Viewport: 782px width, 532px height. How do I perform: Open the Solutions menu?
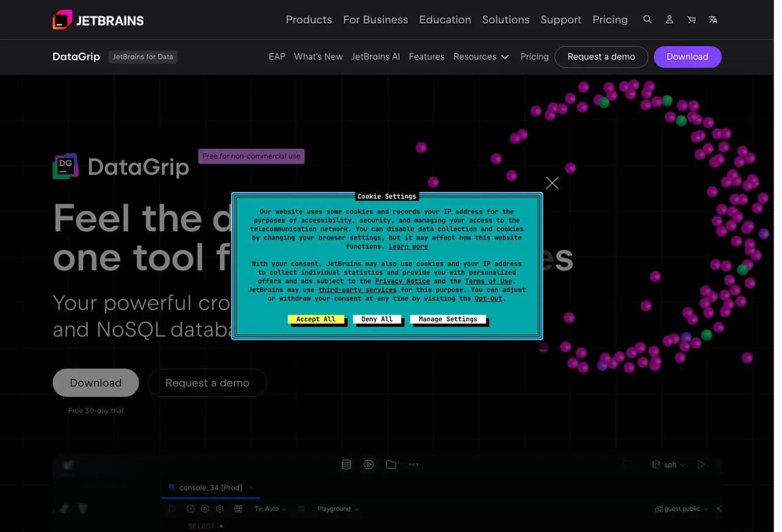[x=506, y=20]
